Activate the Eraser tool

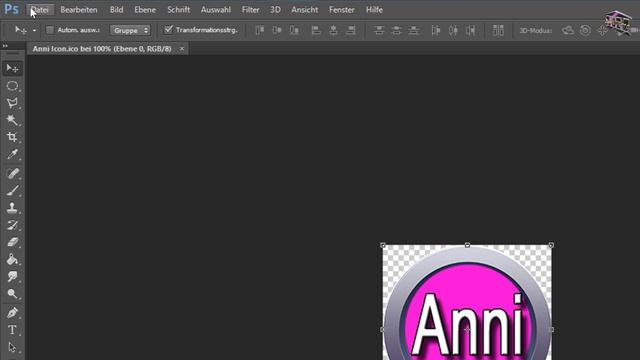12,242
